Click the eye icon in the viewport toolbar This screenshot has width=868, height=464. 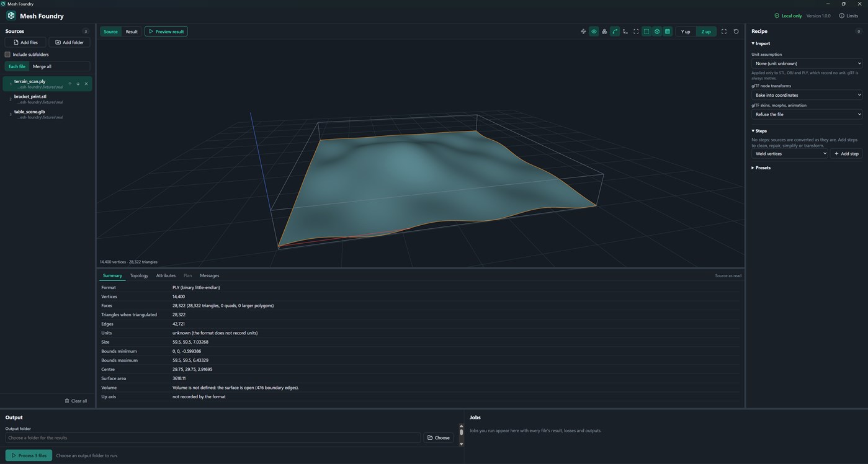click(x=594, y=32)
